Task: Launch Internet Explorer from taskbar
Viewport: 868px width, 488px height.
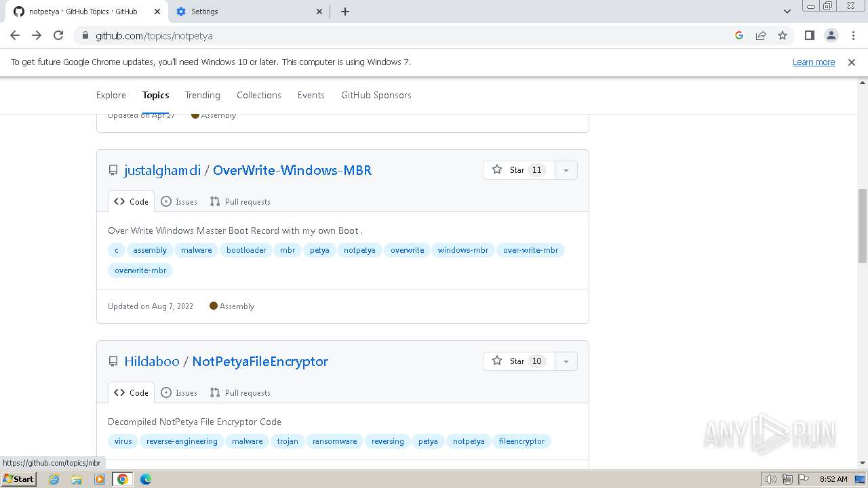Action: (54, 479)
